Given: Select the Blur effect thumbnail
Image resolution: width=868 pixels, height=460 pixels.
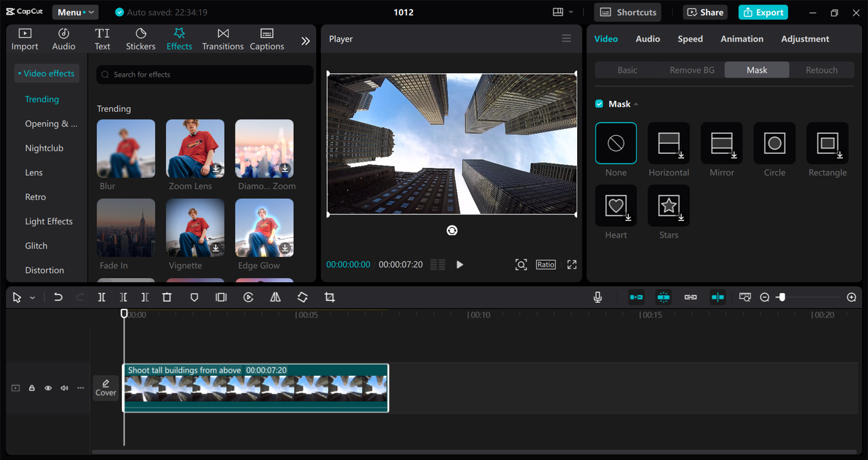Looking at the screenshot, I should tap(126, 149).
